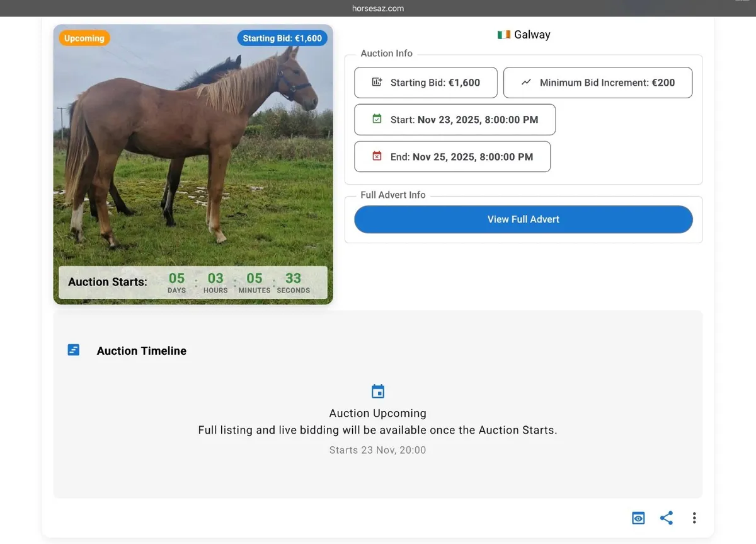Click the Auction Starts countdown timer

pos(193,282)
